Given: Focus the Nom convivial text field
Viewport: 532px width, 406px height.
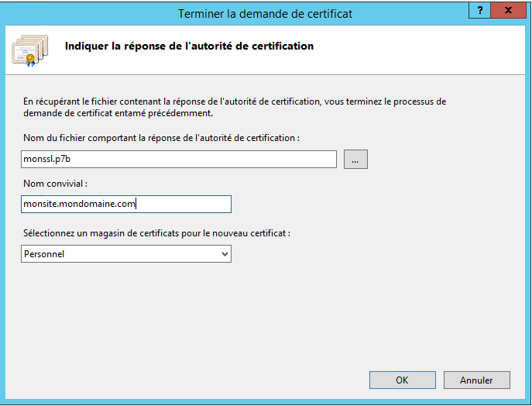Looking at the screenshot, I should (x=126, y=204).
